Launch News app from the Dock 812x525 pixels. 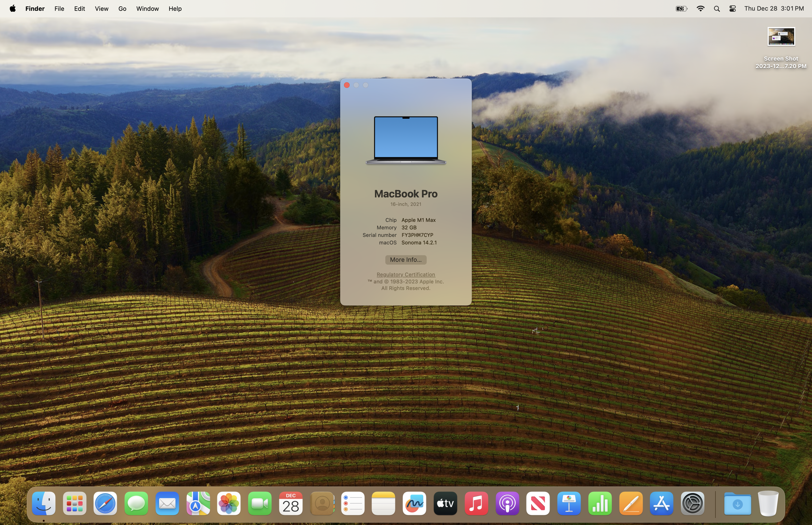pyautogui.click(x=538, y=503)
